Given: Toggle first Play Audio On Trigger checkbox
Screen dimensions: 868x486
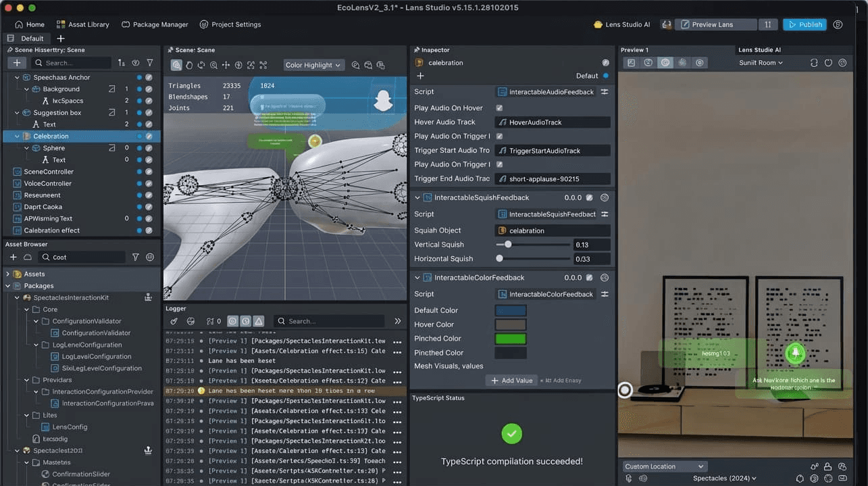Looking at the screenshot, I should click(x=499, y=136).
